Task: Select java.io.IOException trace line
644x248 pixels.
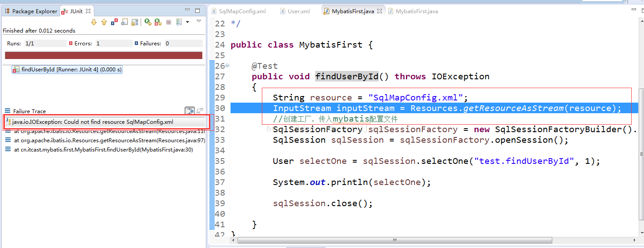Action: (105, 122)
